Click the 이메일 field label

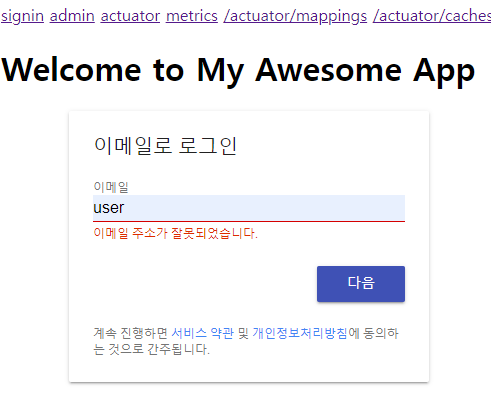click(111, 187)
